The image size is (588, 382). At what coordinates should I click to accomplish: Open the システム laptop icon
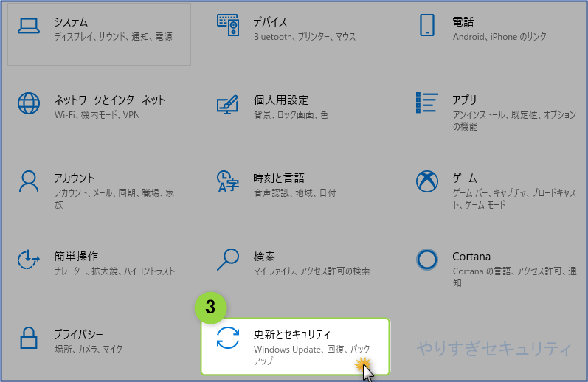coord(29,26)
